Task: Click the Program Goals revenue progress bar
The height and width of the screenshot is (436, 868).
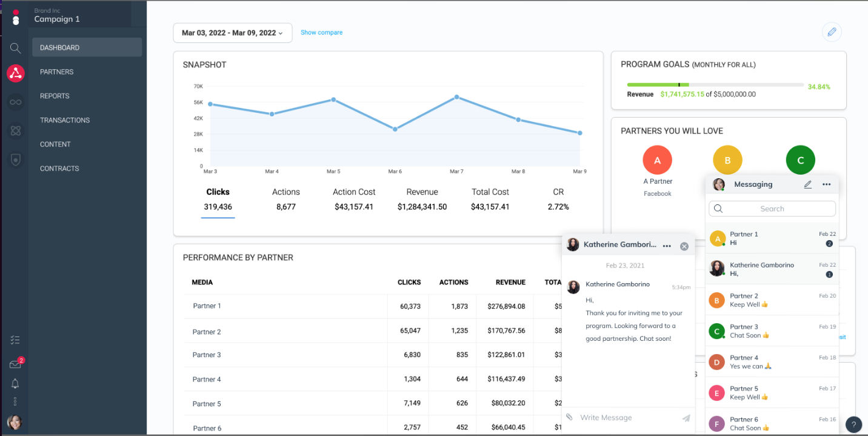Action: [715, 85]
